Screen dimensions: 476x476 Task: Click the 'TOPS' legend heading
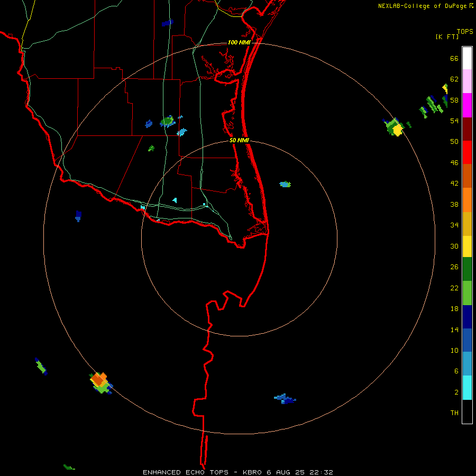point(465,31)
